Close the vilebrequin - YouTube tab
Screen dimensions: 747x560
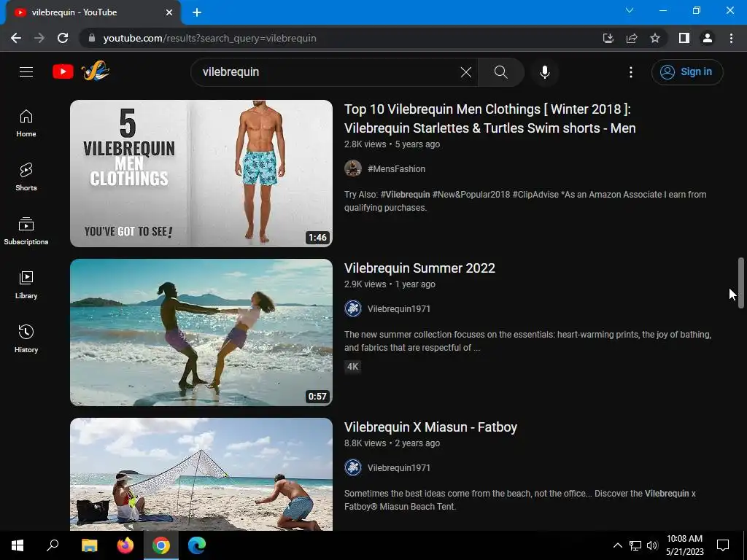[169, 12]
